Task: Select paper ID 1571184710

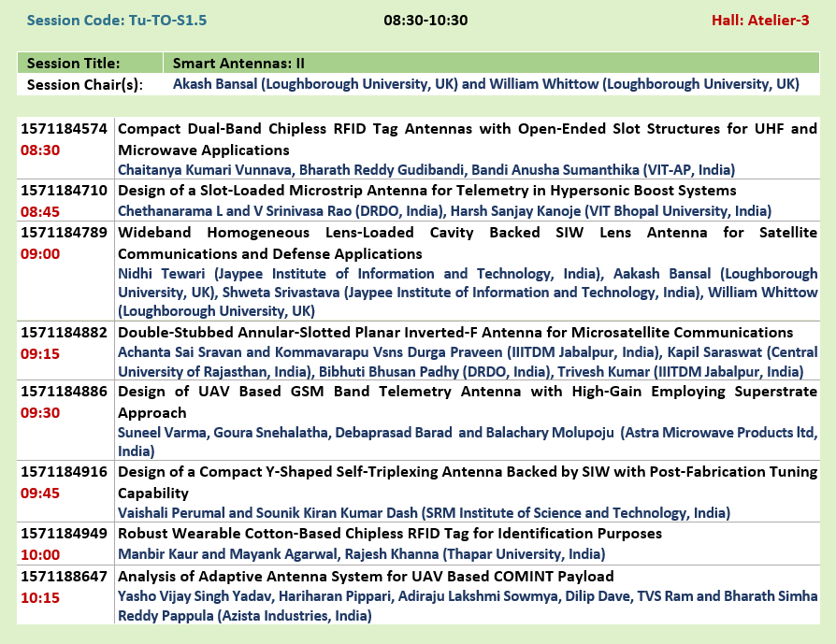Action: [x=65, y=191]
